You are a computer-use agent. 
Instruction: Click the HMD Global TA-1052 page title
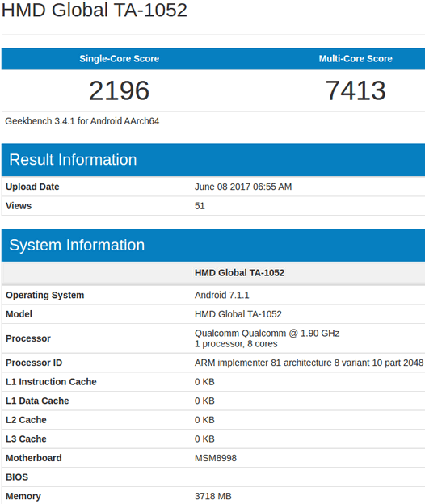tap(95, 10)
